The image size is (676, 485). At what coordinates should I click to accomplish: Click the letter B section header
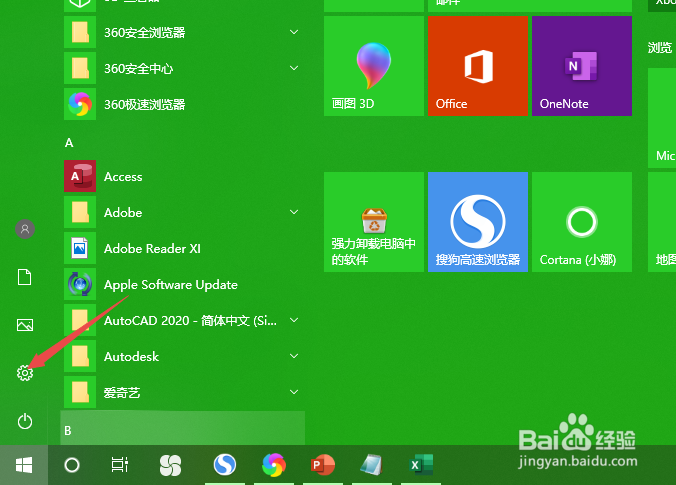(183, 428)
